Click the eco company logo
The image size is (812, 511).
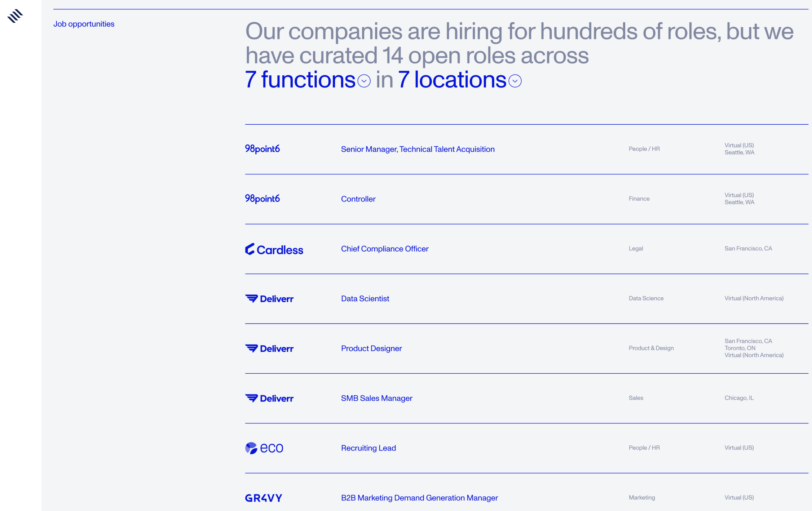[264, 448]
